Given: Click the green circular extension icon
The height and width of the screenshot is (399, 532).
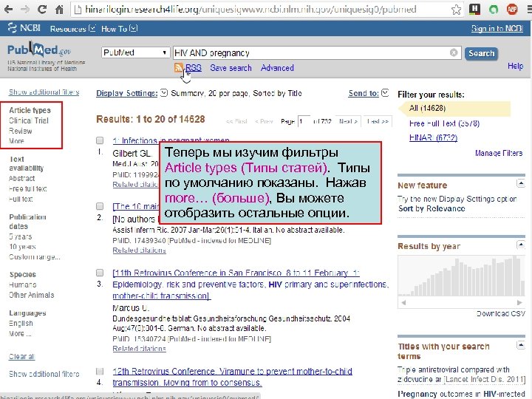Looking at the screenshot, I should click(493, 9).
